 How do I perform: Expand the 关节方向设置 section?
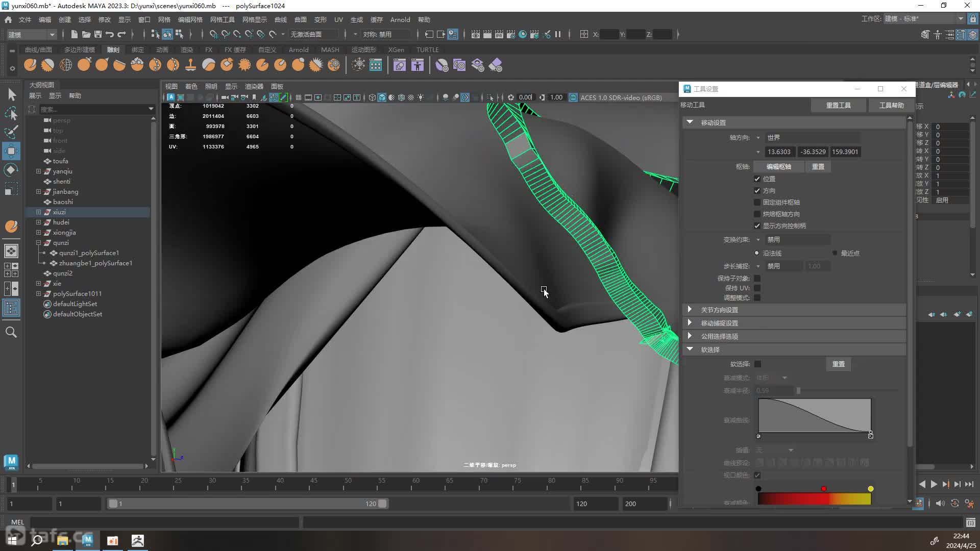click(x=690, y=310)
